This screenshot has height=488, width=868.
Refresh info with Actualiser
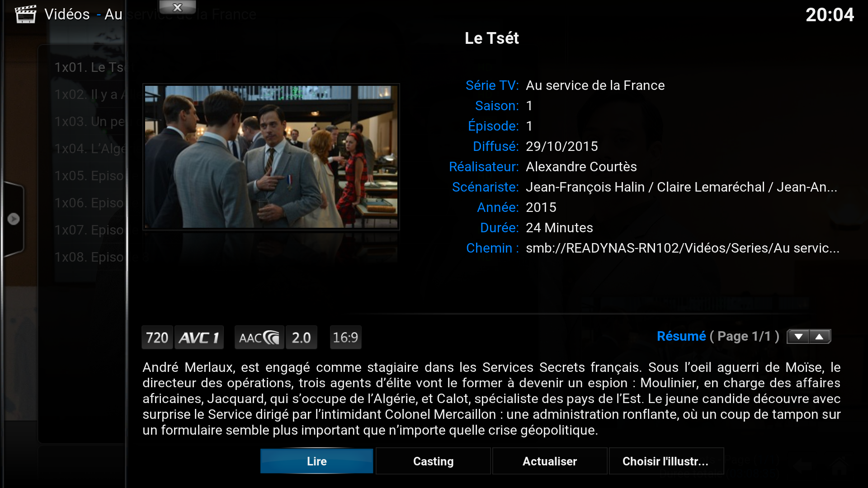550,461
